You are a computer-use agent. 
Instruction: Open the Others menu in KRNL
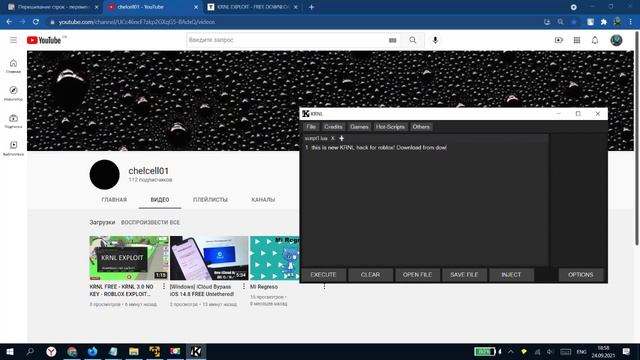tap(421, 127)
